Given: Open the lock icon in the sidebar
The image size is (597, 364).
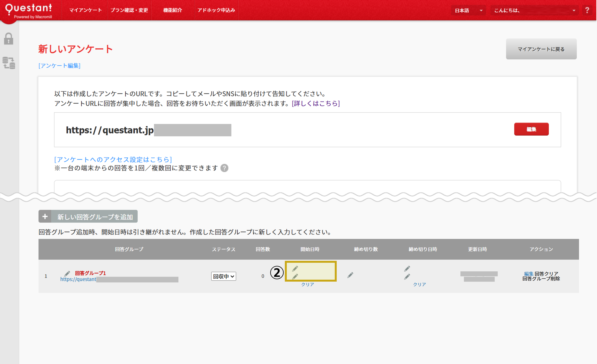Looking at the screenshot, I should 9,39.
